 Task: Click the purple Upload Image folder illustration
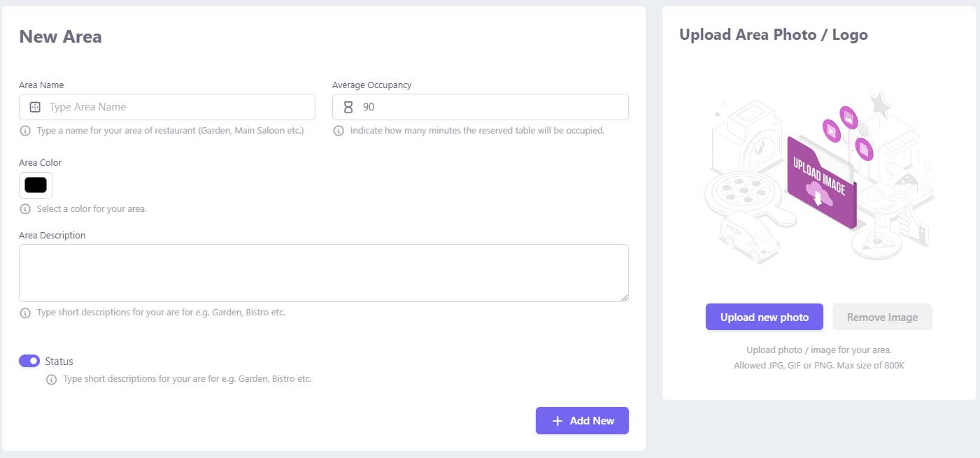821,182
